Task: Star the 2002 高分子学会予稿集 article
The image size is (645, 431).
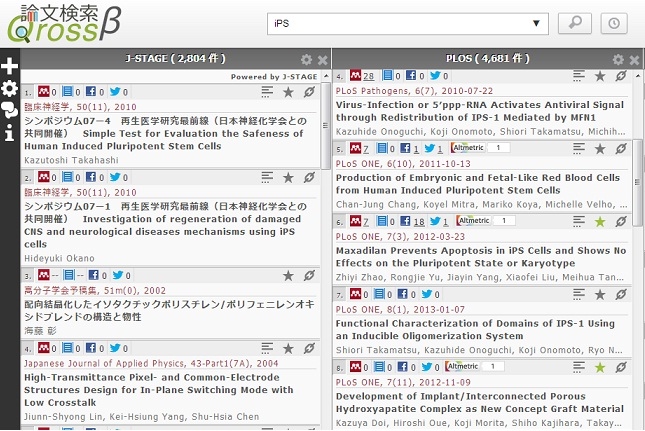Action: 288,276
